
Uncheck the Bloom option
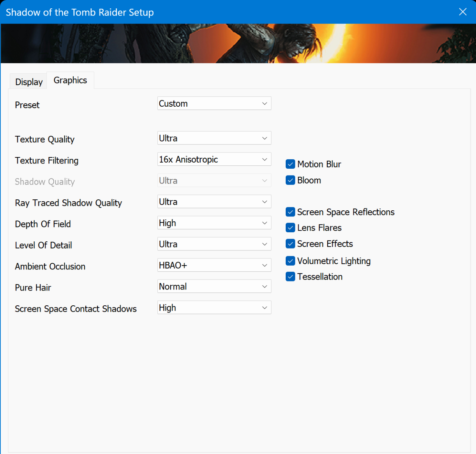tap(291, 180)
